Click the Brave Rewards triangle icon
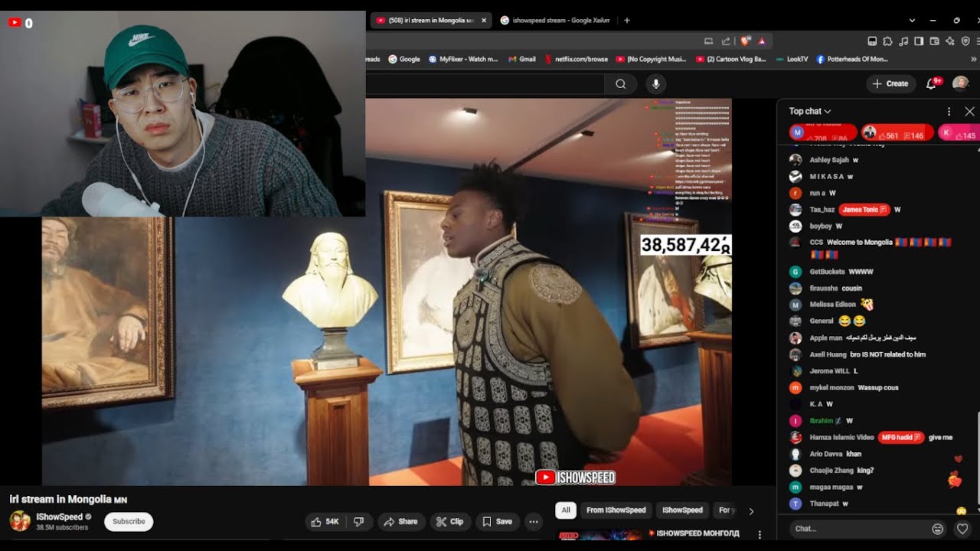The height and width of the screenshot is (551, 980). tap(762, 41)
